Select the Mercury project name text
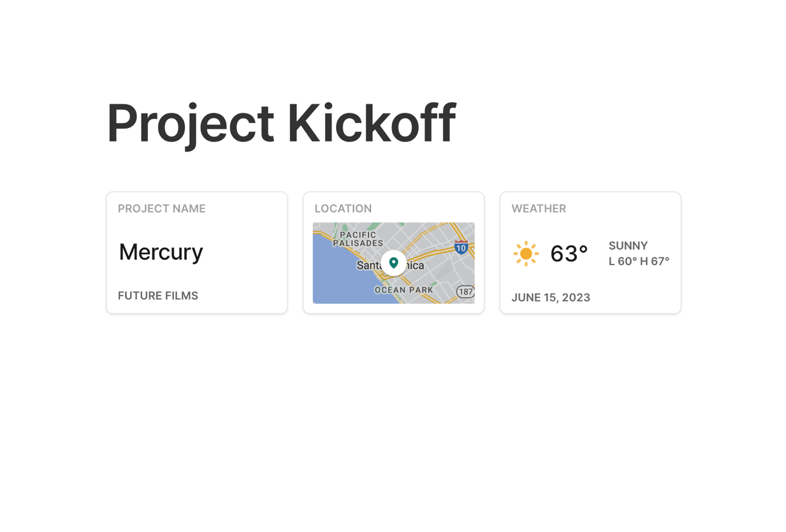The image size is (786, 532). click(x=161, y=252)
